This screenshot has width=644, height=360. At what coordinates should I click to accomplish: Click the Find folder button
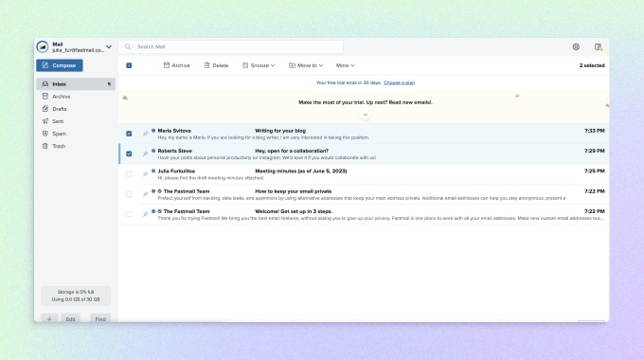tap(100, 318)
